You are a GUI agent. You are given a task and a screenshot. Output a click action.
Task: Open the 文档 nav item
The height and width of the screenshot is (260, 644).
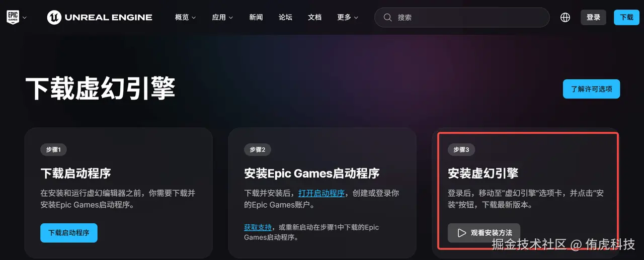314,17
